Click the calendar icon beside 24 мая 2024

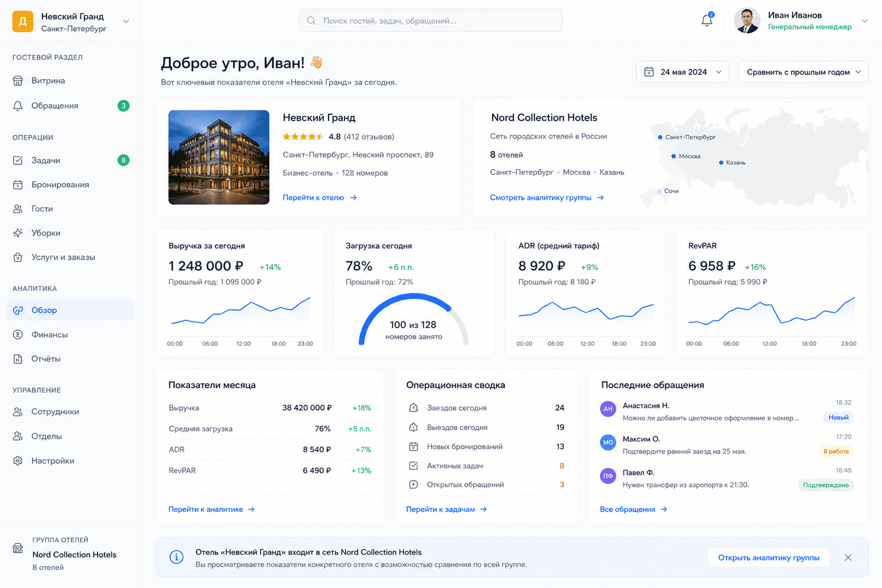pos(649,72)
